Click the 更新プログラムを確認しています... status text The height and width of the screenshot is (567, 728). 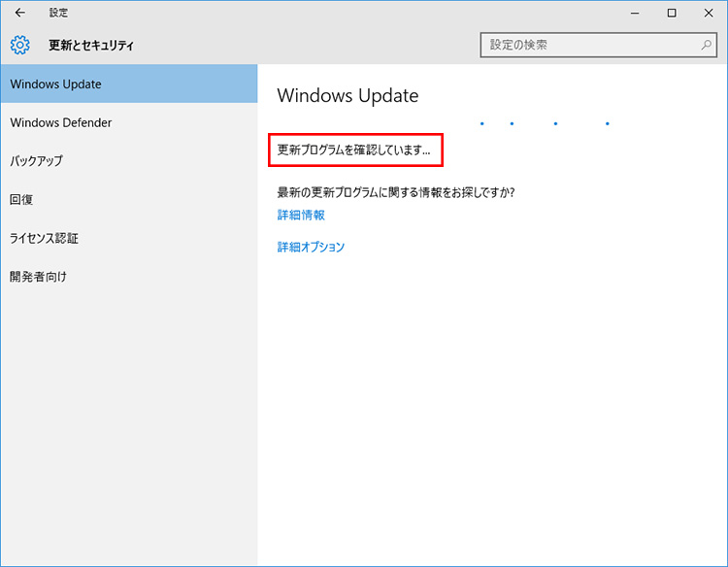click(353, 150)
